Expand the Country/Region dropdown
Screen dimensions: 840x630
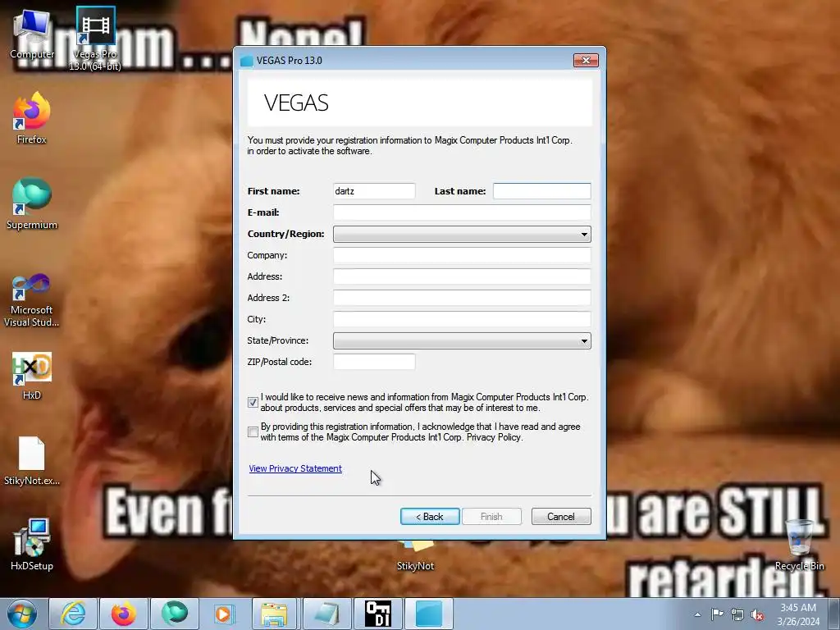(462, 234)
